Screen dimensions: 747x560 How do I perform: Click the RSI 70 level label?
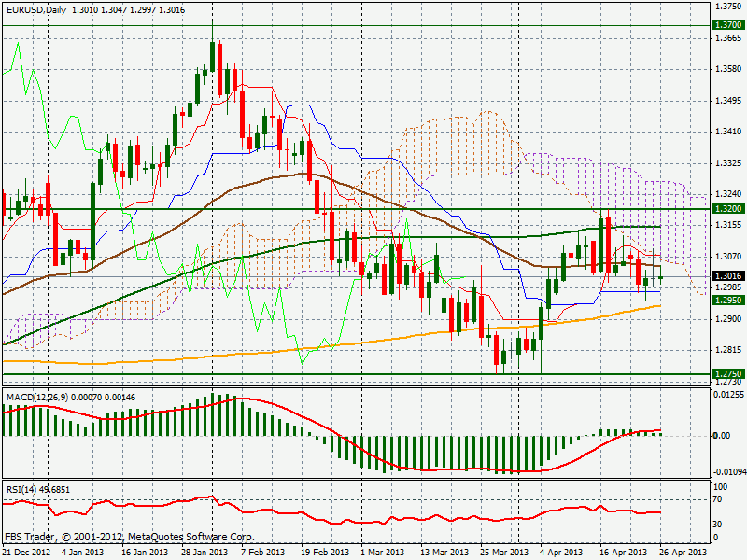point(720,501)
